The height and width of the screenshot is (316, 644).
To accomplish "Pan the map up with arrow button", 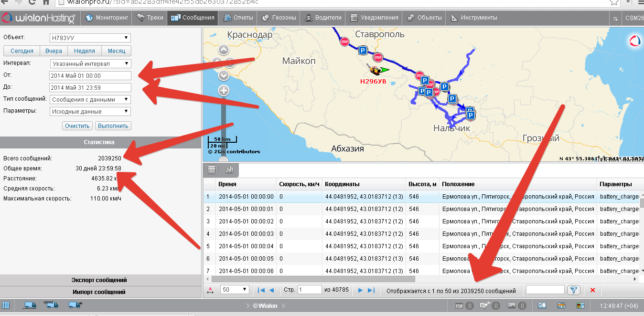I will (x=223, y=50).
